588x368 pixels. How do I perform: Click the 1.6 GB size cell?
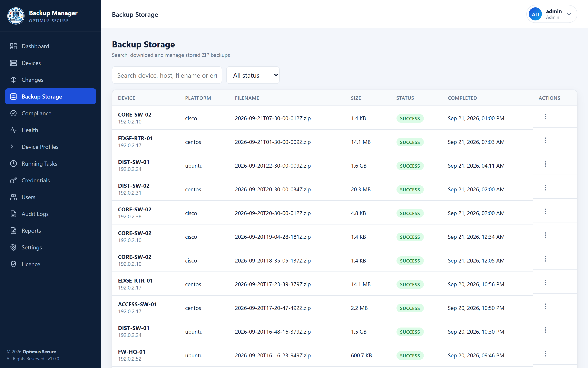pyautogui.click(x=359, y=166)
